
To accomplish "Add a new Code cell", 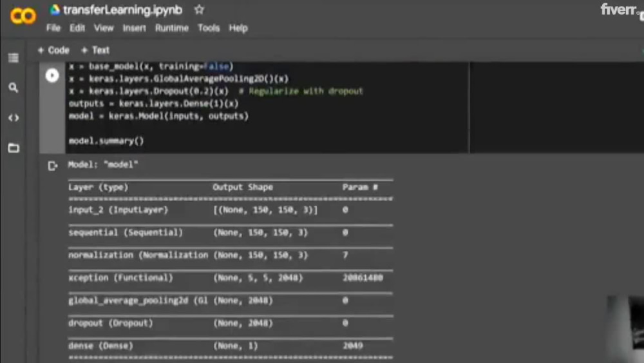I will [53, 50].
